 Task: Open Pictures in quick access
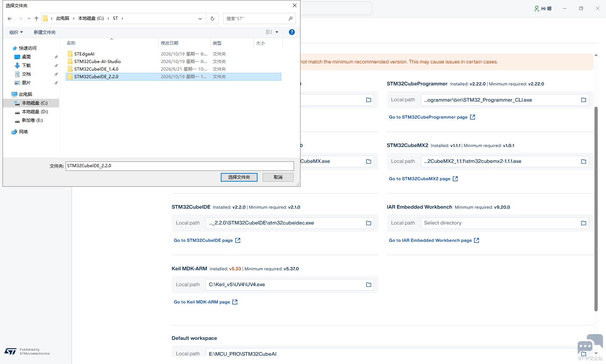click(x=26, y=83)
